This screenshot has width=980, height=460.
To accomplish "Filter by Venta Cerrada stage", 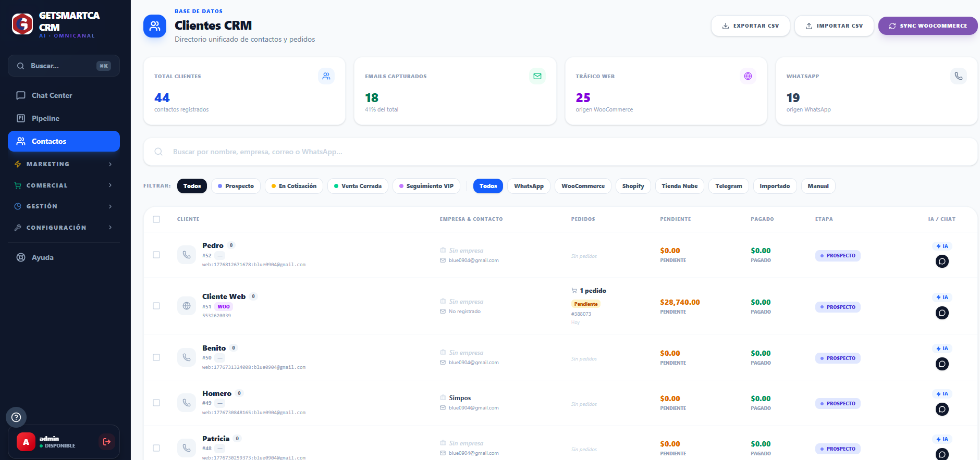I will tap(358, 186).
